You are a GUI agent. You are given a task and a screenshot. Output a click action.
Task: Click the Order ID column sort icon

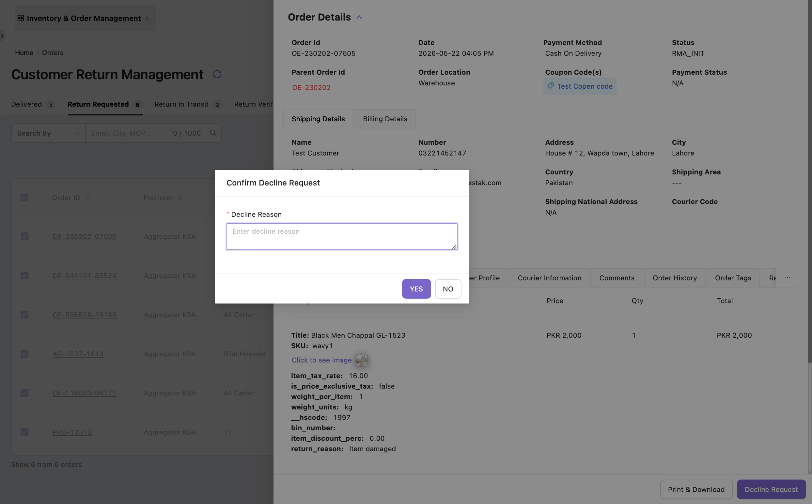[x=87, y=198]
